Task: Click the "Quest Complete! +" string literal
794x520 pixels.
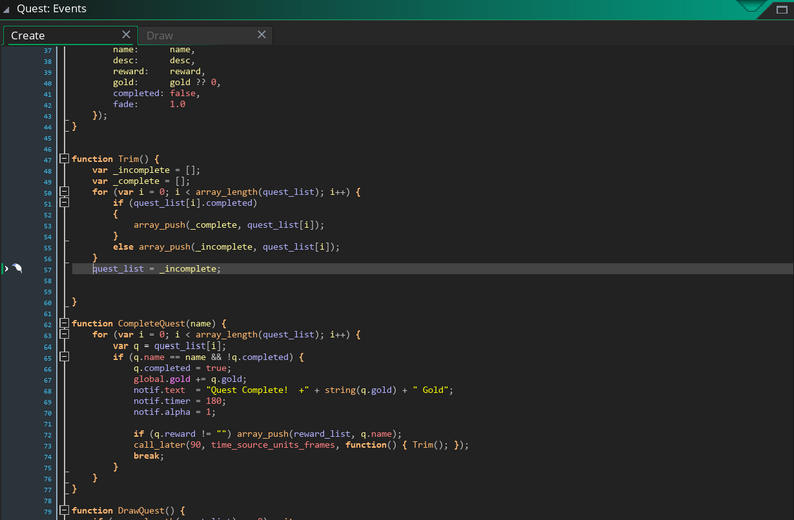Action: [257, 390]
